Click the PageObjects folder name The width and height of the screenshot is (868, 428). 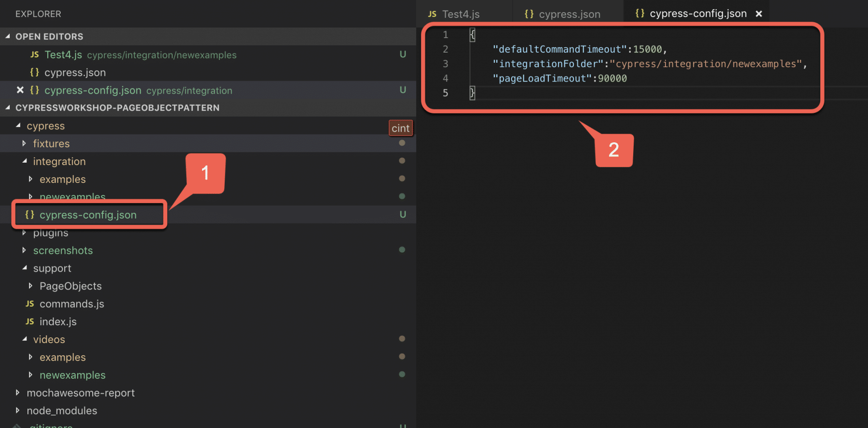tap(71, 286)
